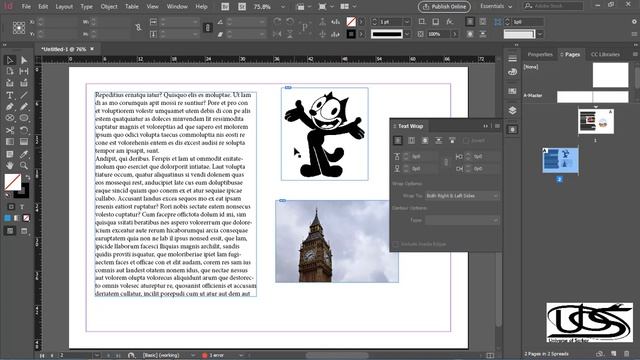
Task: Open the Text Wrap panel menu icon
Action: 497,126
